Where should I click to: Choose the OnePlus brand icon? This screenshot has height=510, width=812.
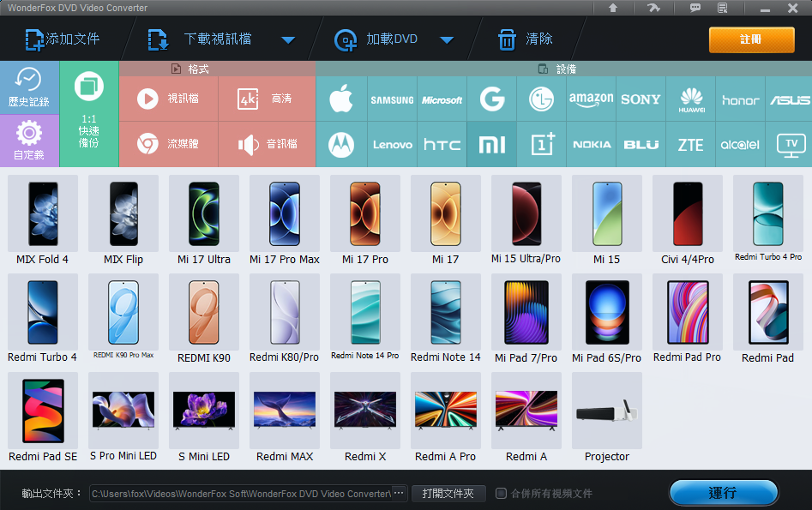coord(541,145)
